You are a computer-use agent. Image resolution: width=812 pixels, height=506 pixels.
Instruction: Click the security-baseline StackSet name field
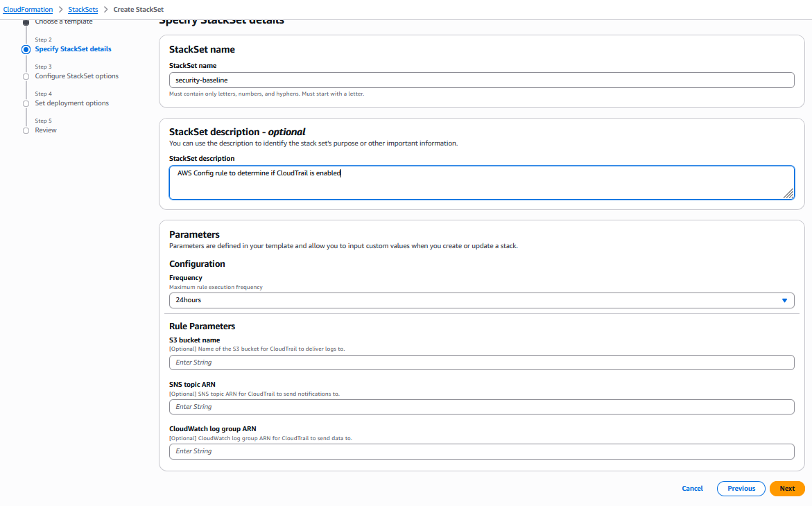coord(481,80)
